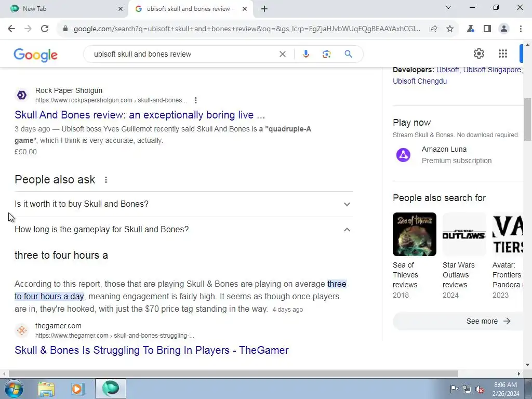Click the blue magnifier search button
The height and width of the screenshot is (399, 532).
click(x=348, y=54)
